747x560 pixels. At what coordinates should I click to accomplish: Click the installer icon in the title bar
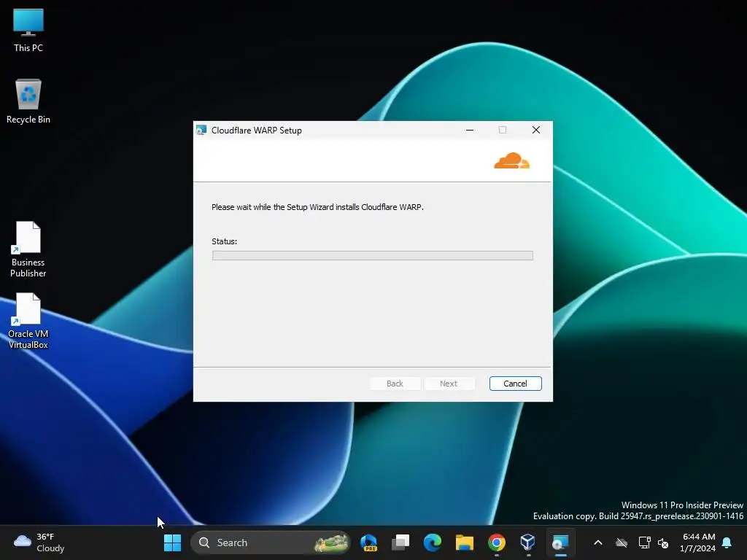click(201, 130)
